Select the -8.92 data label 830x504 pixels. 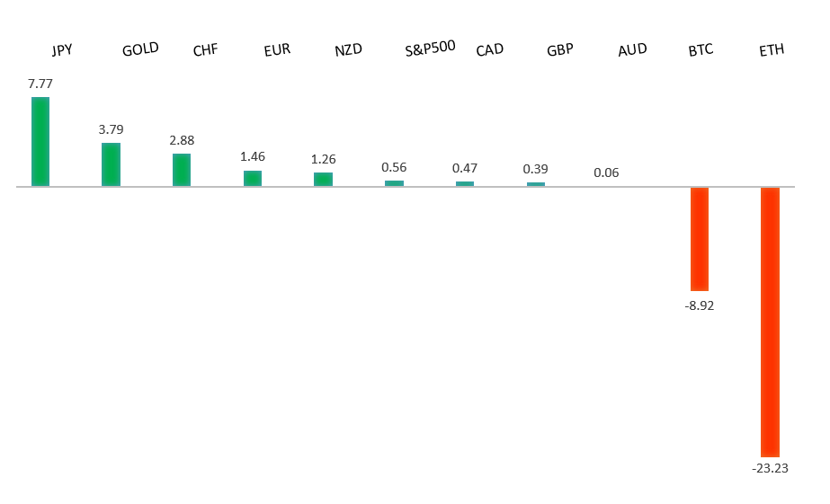tap(699, 305)
